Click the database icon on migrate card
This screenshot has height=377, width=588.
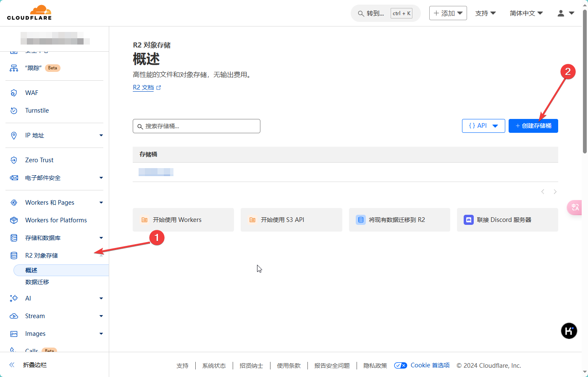[361, 220]
